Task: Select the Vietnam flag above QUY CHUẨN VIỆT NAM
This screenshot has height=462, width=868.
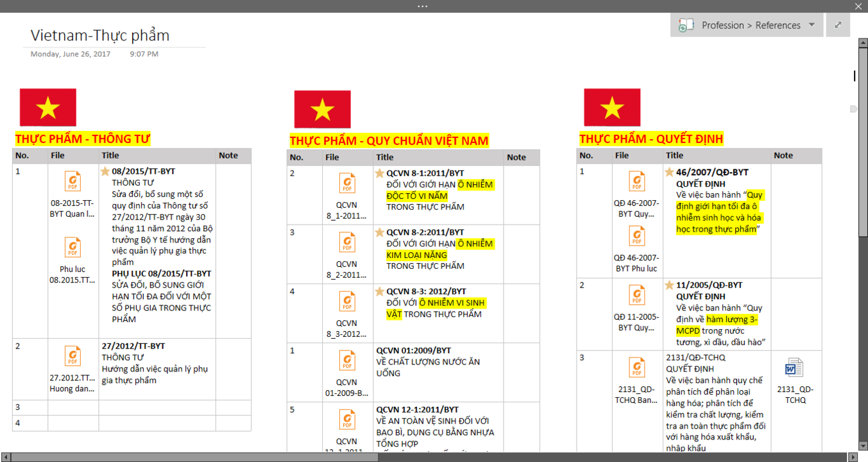Action: point(323,109)
